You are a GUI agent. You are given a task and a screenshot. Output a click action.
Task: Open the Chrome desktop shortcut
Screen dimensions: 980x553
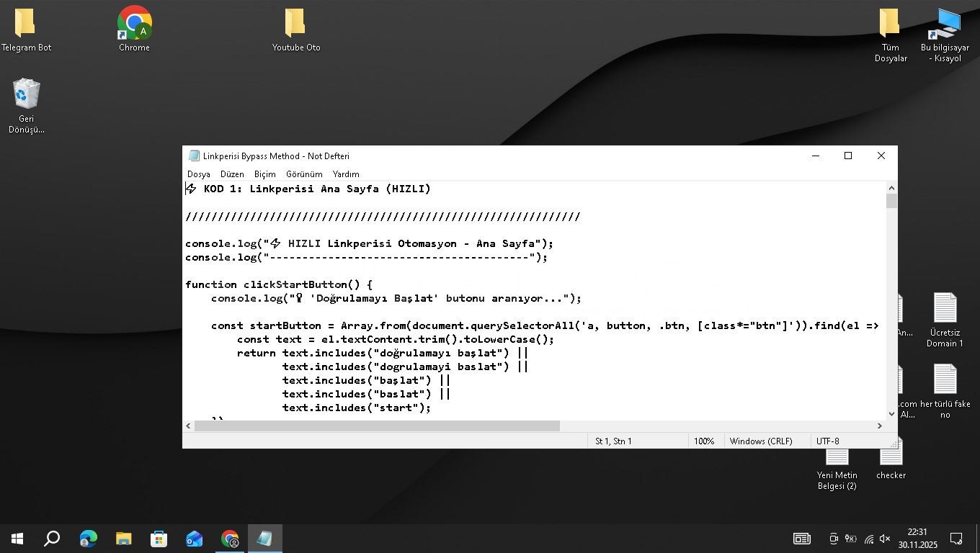tap(134, 25)
